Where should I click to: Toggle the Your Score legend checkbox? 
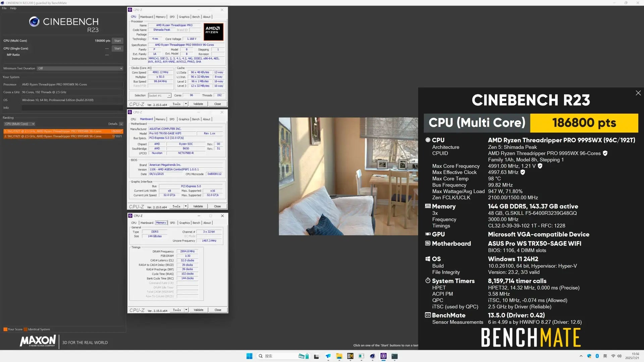pyautogui.click(x=6, y=329)
